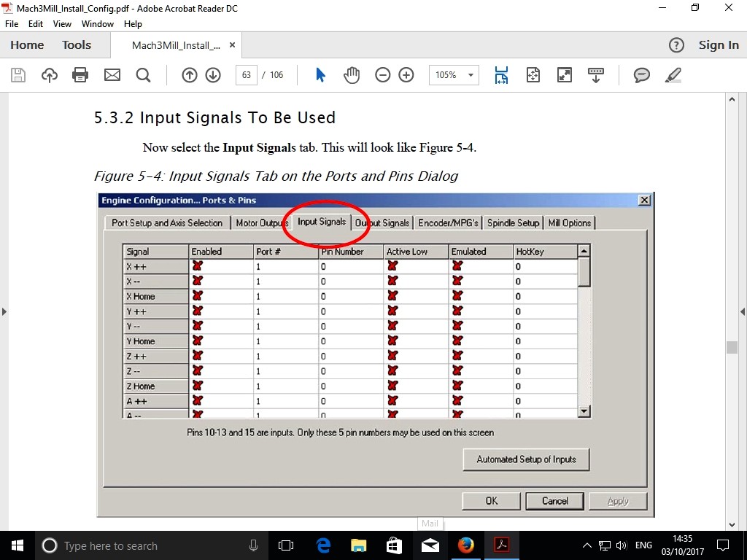Open Firefox from the taskbar

465,545
